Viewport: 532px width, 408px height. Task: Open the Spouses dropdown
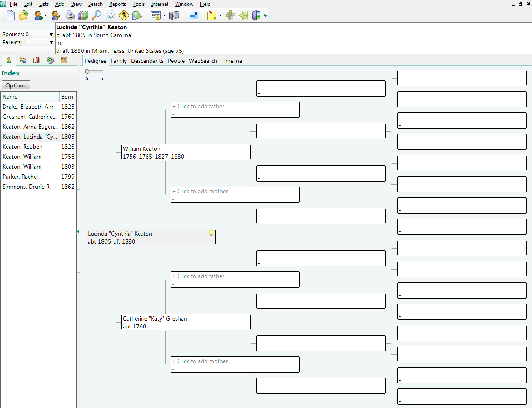[x=52, y=34]
